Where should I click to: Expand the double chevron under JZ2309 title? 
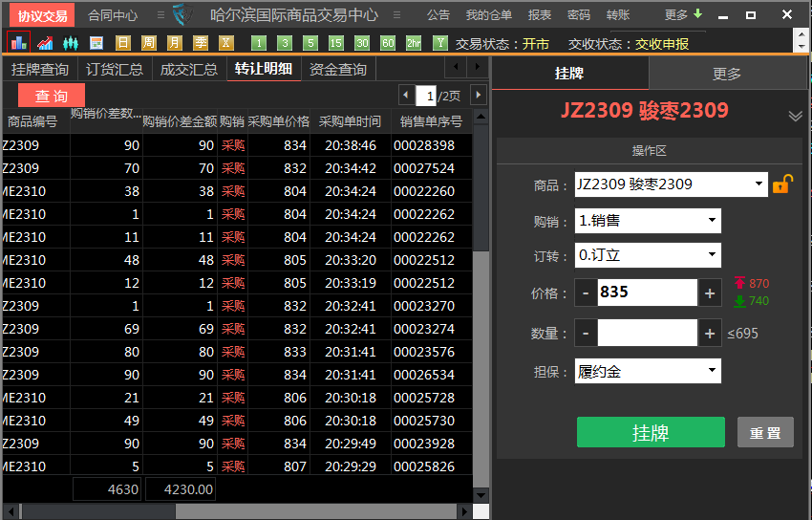[795, 116]
